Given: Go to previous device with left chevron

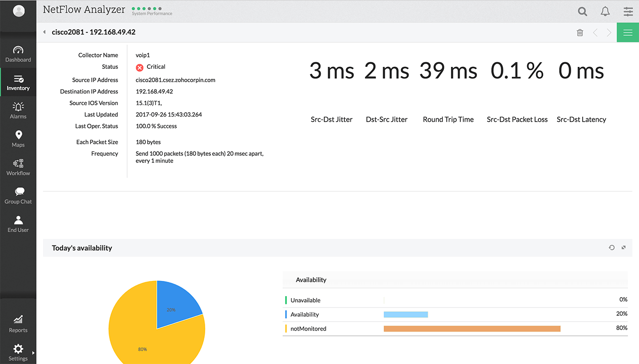Looking at the screenshot, I should tap(595, 32).
